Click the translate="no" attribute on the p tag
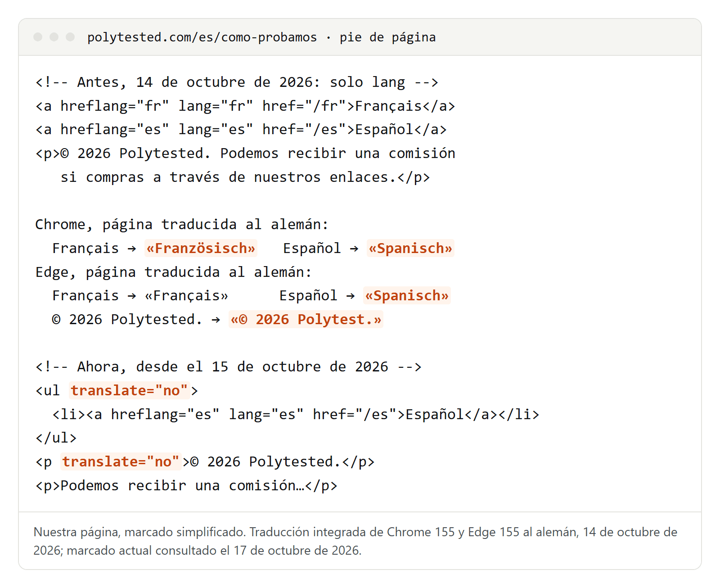This screenshot has width=720, height=588. coord(121,462)
